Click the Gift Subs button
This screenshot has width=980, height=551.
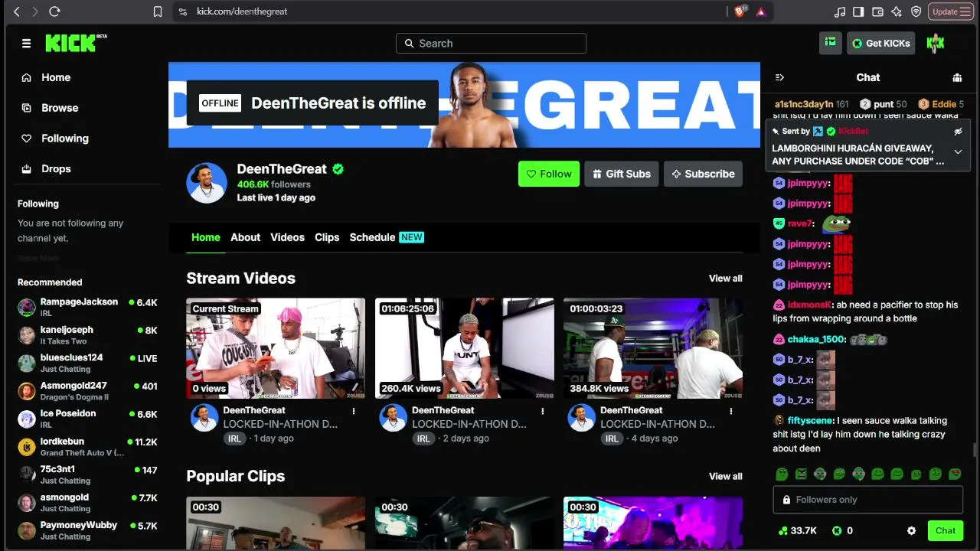[621, 174]
